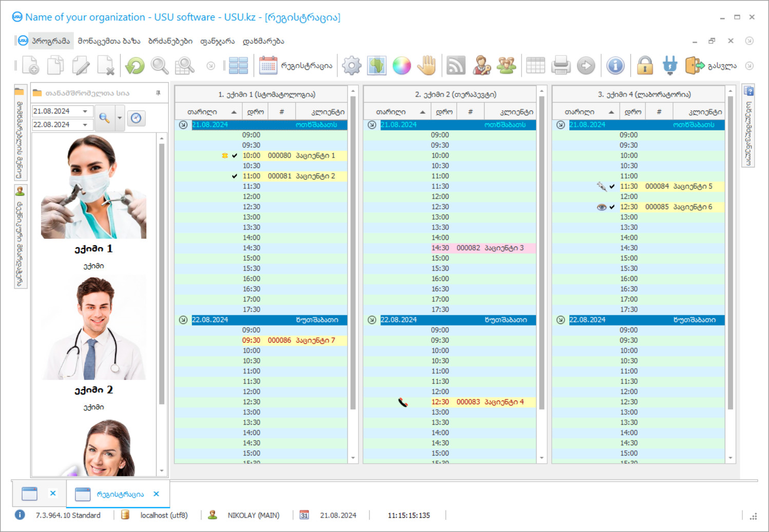Open the ბრძანებები menu

click(170, 41)
